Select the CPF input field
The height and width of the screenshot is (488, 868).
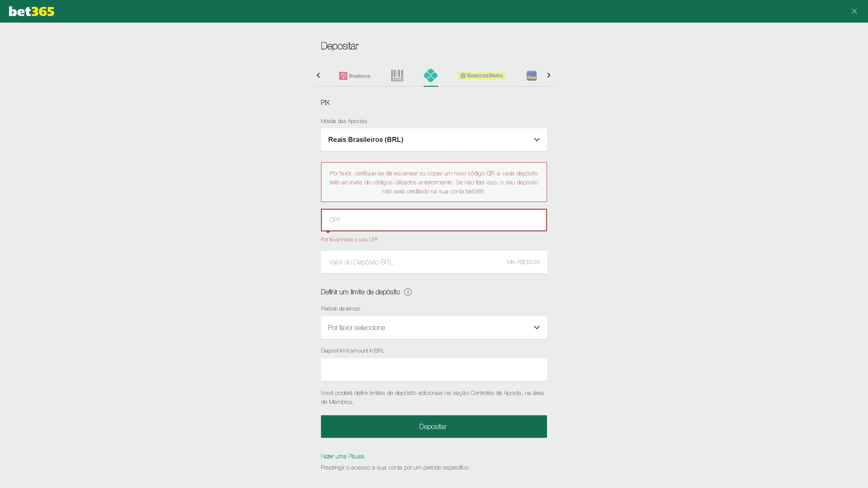(434, 220)
